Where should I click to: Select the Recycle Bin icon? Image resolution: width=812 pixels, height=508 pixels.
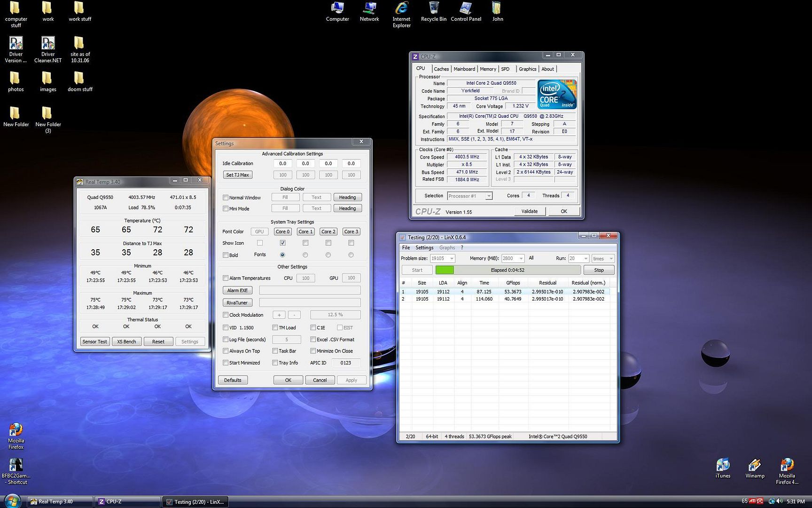coord(434,12)
